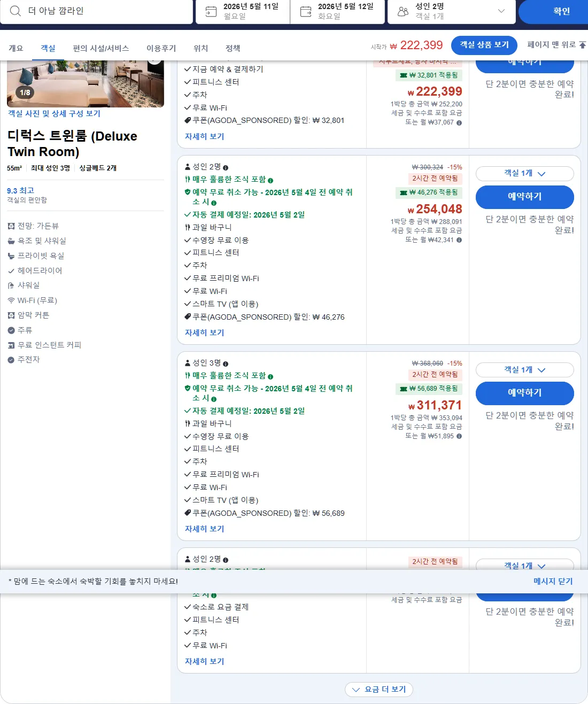This screenshot has height=704, width=588.
Task: Click 자세히 보기 under ₩32,801 coupon row
Action: [x=205, y=136]
